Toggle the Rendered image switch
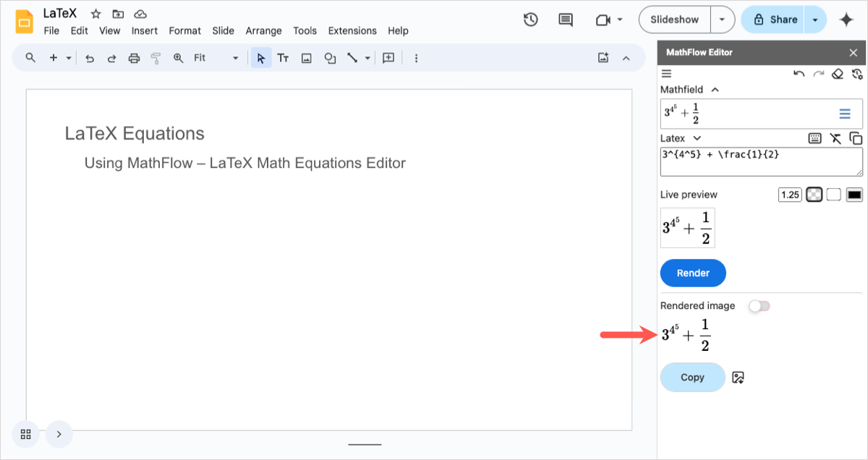This screenshot has width=868, height=460. tap(759, 306)
